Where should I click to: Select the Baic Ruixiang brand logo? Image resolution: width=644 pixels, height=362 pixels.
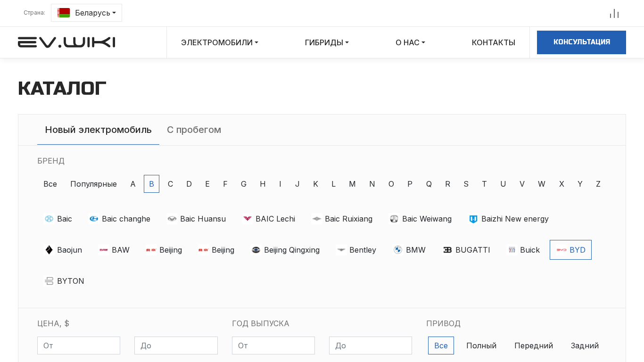click(317, 219)
